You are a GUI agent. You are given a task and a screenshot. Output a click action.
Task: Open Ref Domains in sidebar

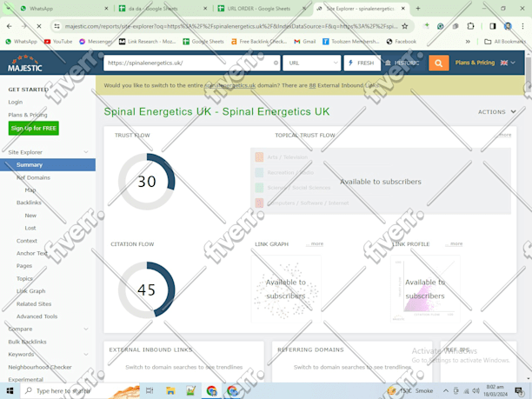[33, 178]
